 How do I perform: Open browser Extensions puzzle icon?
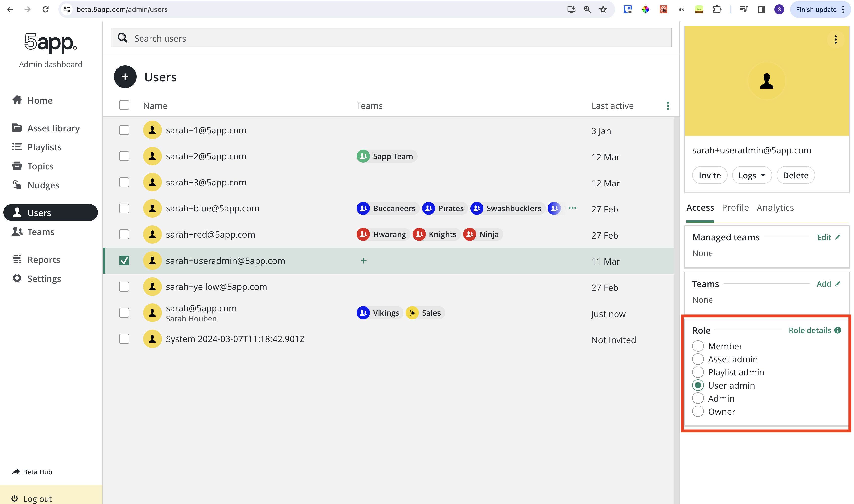pos(717,9)
